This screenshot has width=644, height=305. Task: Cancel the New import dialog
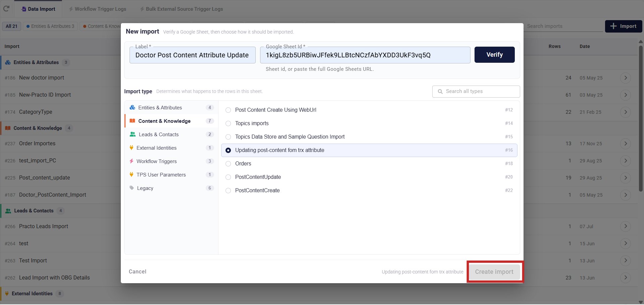(x=138, y=272)
